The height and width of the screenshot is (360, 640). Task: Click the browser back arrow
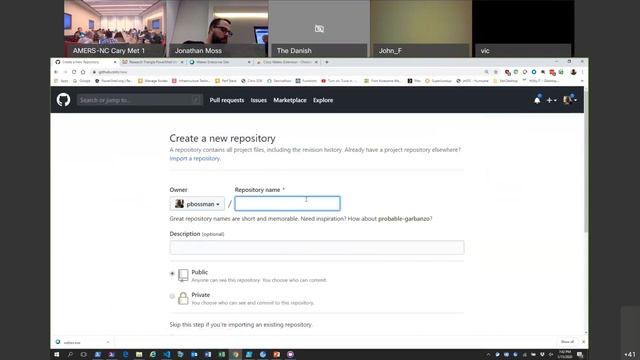(56, 72)
